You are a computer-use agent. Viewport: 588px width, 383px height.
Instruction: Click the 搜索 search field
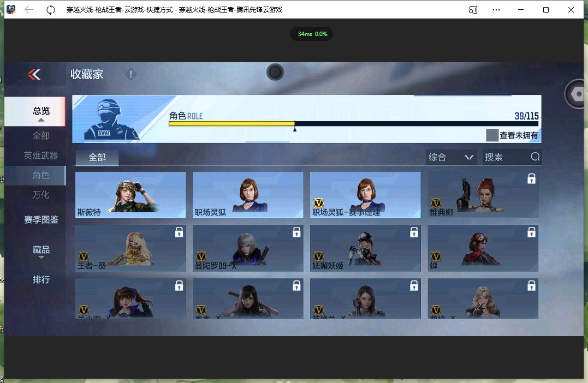pyautogui.click(x=512, y=157)
